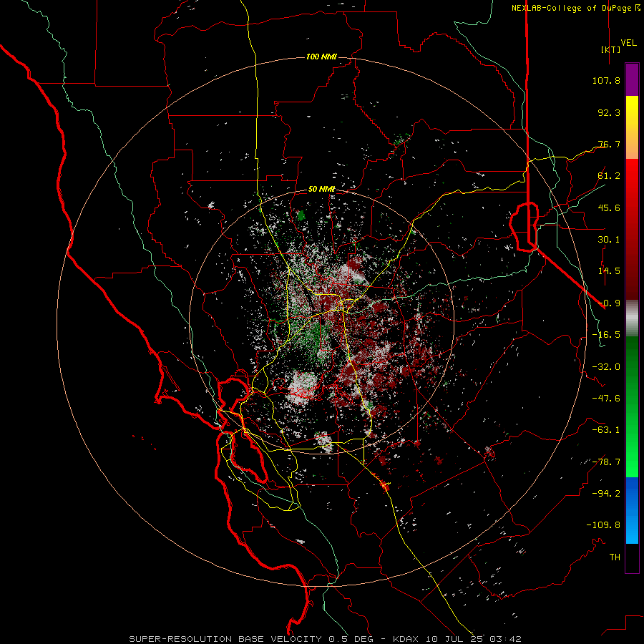Image resolution: width=644 pixels, height=644 pixels.
Task: Pick the blue segment of the color bar
Action: coord(632,510)
